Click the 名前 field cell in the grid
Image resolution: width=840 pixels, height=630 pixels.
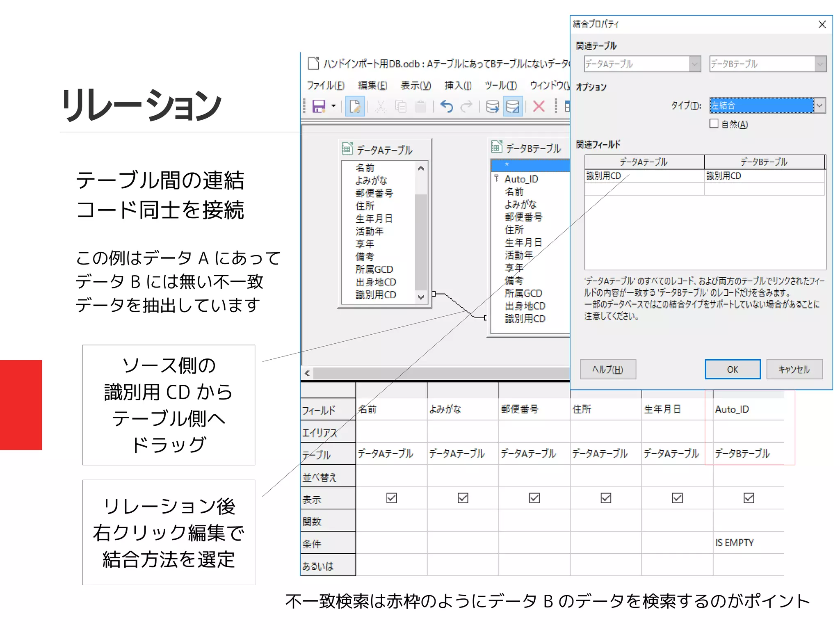click(391, 409)
